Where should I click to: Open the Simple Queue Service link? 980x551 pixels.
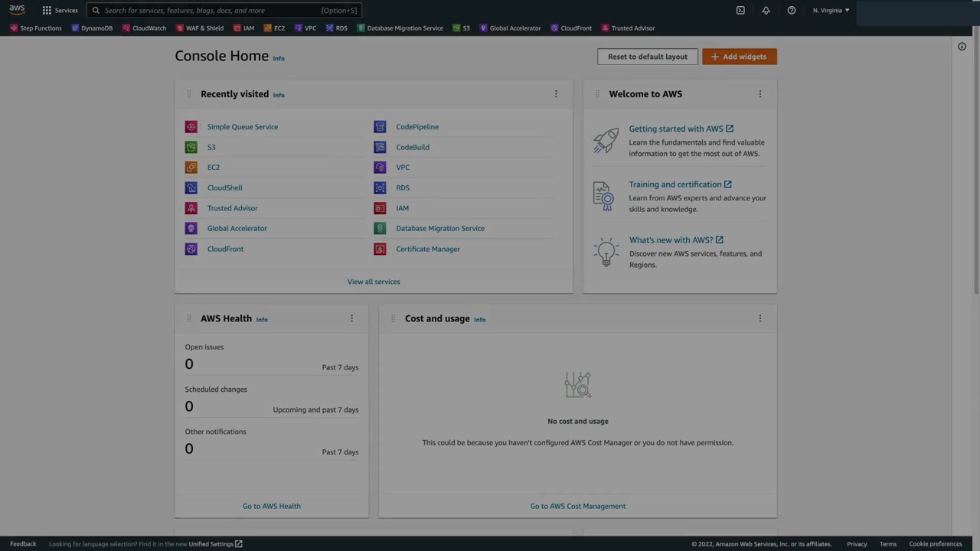243,127
